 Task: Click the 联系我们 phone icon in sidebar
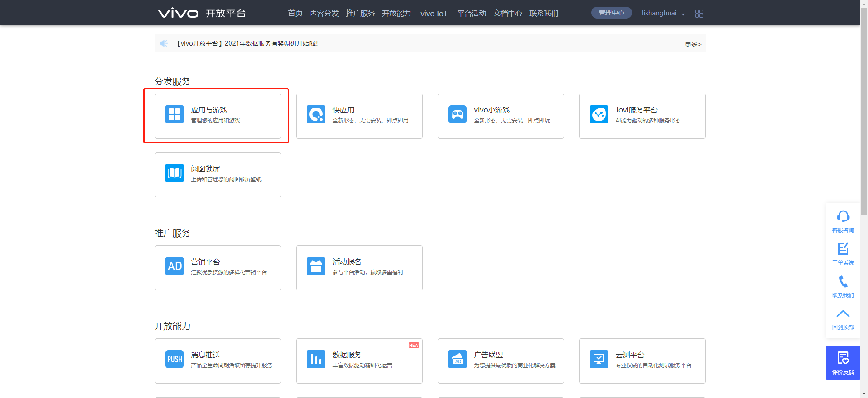pyautogui.click(x=843, y=281)
